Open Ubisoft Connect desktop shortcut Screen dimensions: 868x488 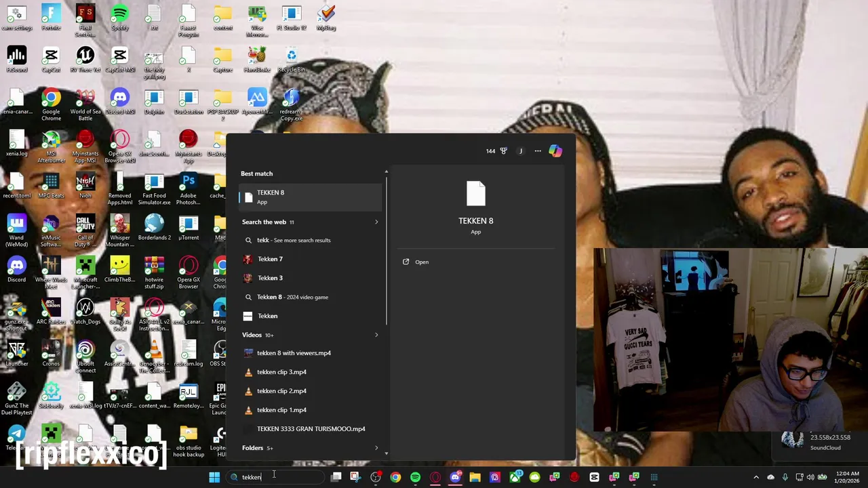[85, 357]
